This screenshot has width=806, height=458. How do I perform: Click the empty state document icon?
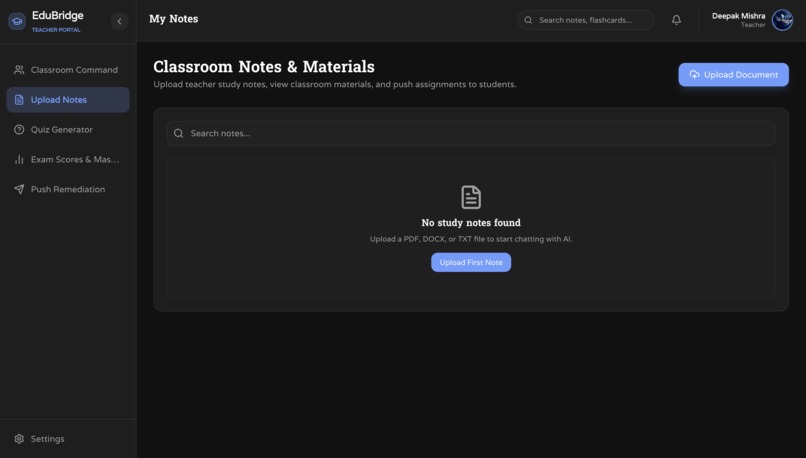point(471,197)
